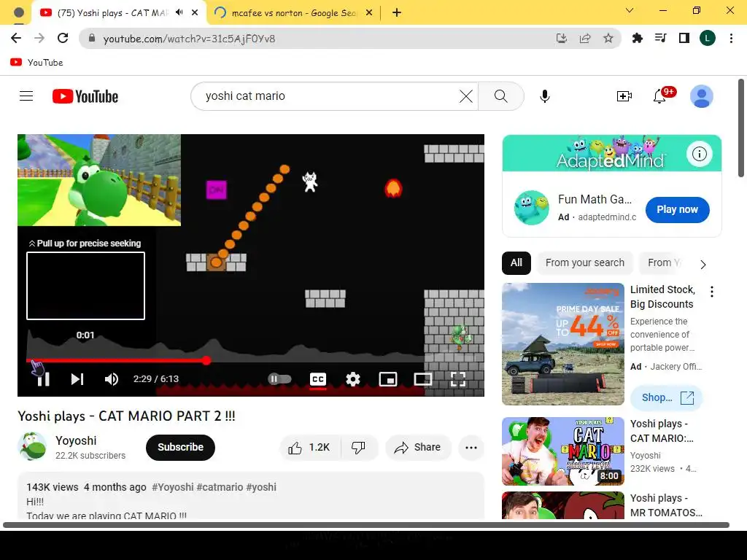Open account avatar menu
Viewport: 747px width, 560px height.
coord(701,96)
